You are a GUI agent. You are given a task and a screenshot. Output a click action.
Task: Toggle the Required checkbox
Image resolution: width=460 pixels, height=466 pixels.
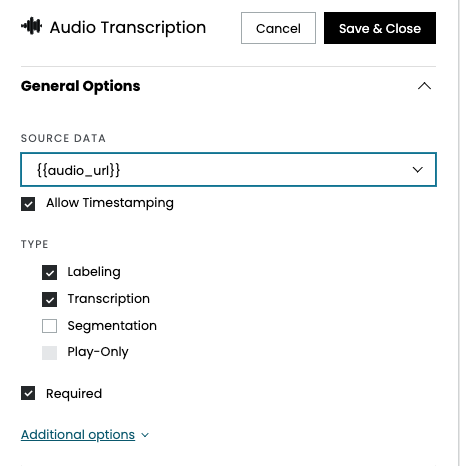(28, 393)
